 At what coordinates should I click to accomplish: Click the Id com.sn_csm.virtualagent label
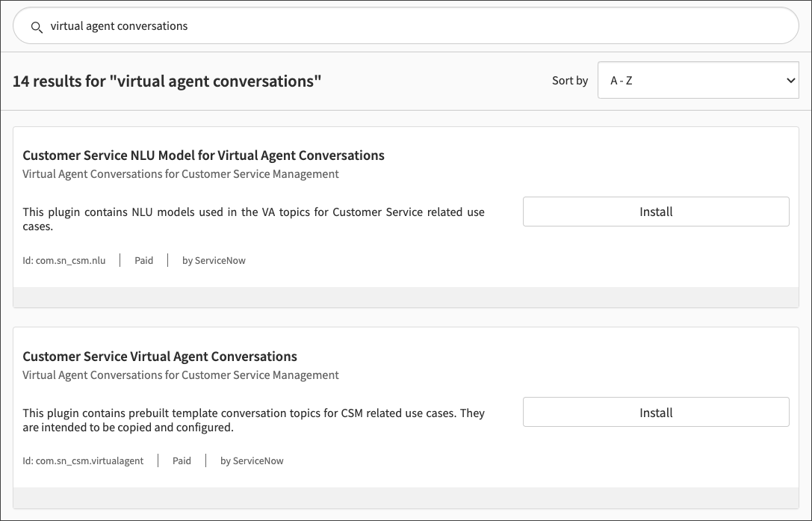coord(83,460)
